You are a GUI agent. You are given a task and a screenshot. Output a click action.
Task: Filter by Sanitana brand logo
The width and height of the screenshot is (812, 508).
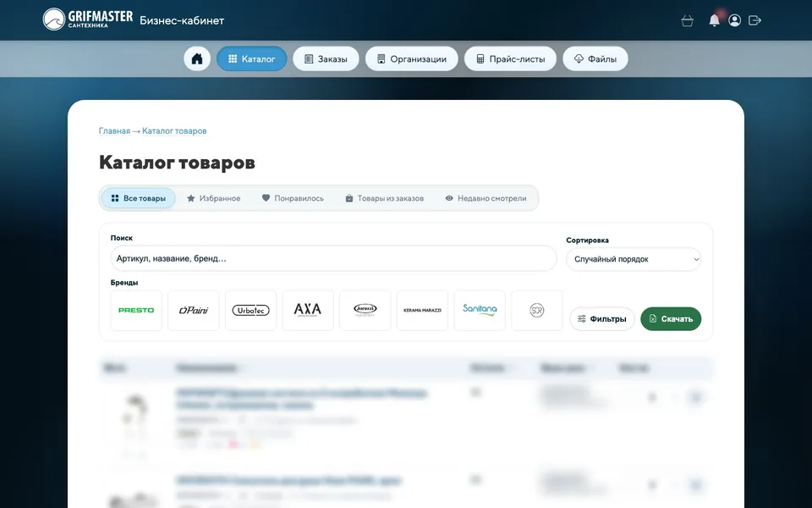click(x=480, y=310)
